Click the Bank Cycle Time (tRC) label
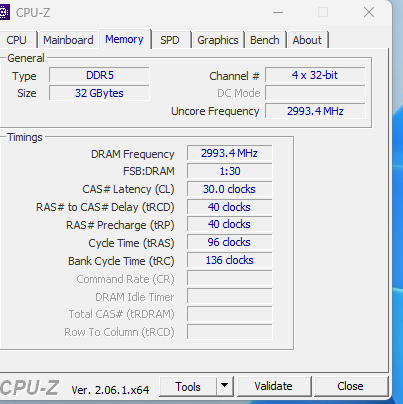 coord(121,261)
